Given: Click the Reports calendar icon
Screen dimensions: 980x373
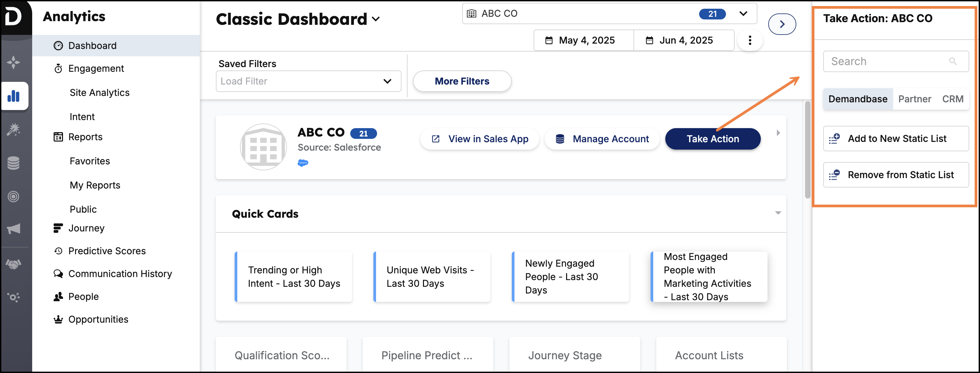Looking at the screenshot, I should point(58,137).
